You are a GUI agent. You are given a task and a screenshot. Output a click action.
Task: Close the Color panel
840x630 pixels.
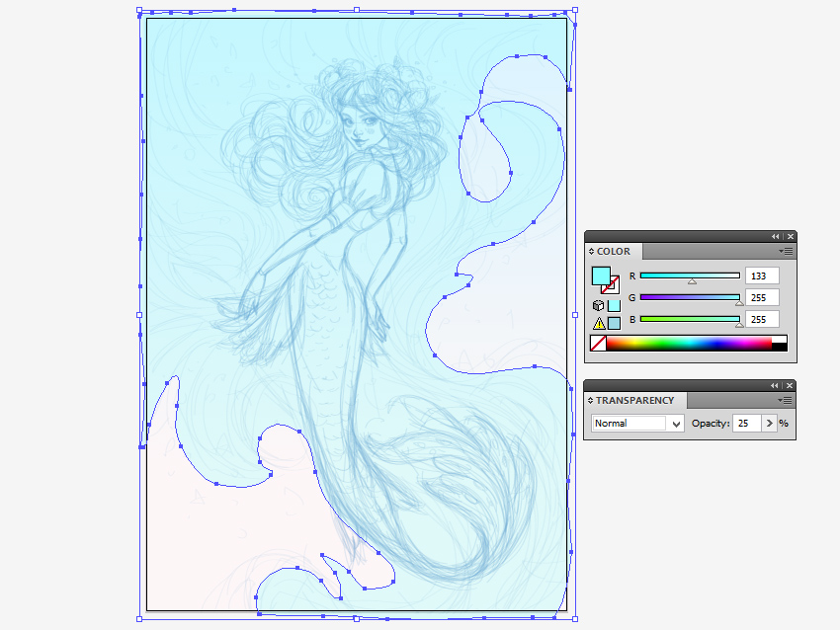(791, 237)
